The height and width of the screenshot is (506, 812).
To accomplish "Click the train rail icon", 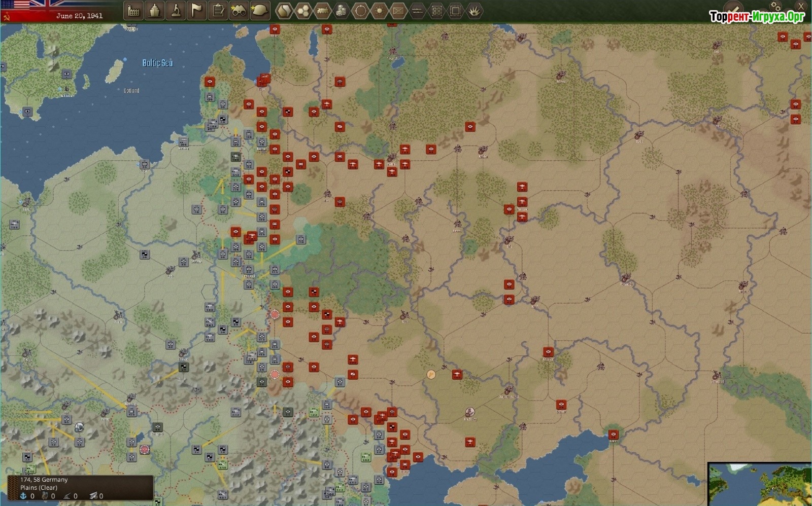I will tap(322, 11).
